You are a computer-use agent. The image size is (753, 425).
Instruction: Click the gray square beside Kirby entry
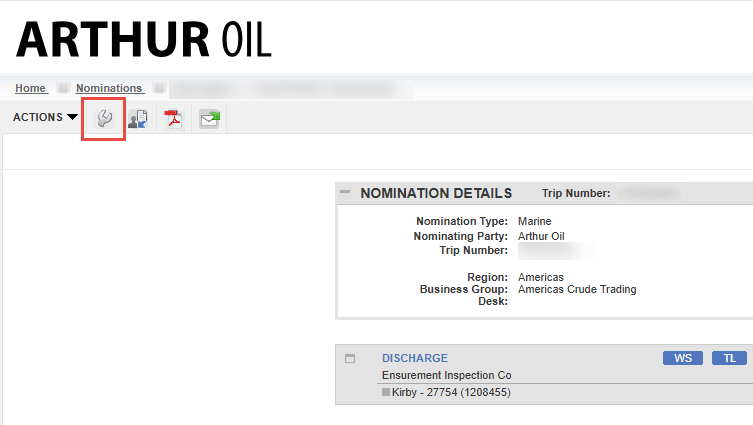pyautogui.click(x=386, y=392)
